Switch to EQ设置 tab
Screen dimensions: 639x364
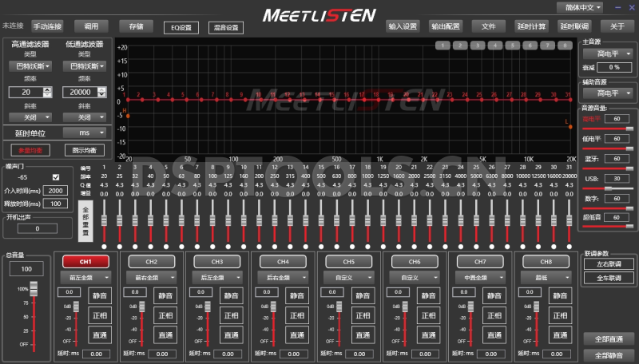[181, 28]
